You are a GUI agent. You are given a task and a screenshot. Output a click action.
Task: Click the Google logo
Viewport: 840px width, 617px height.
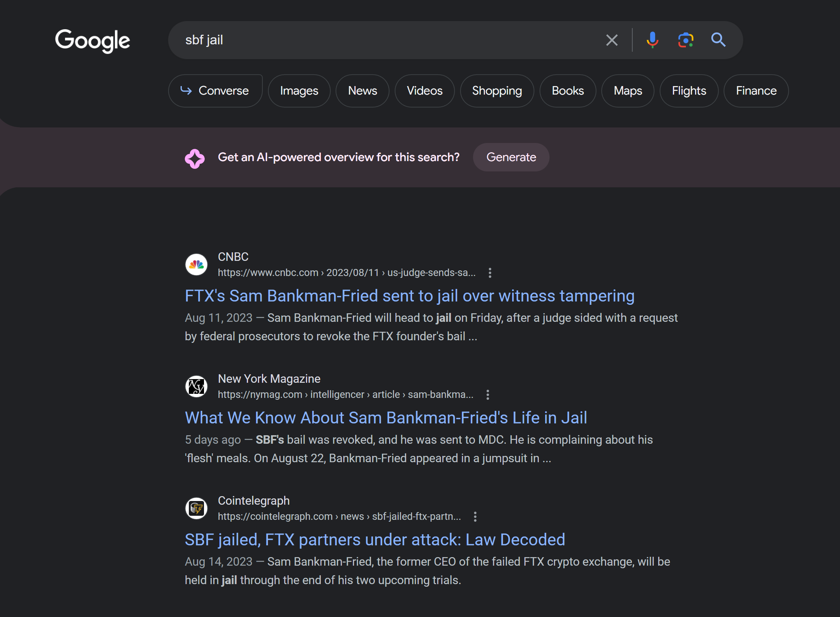(92, 40)
